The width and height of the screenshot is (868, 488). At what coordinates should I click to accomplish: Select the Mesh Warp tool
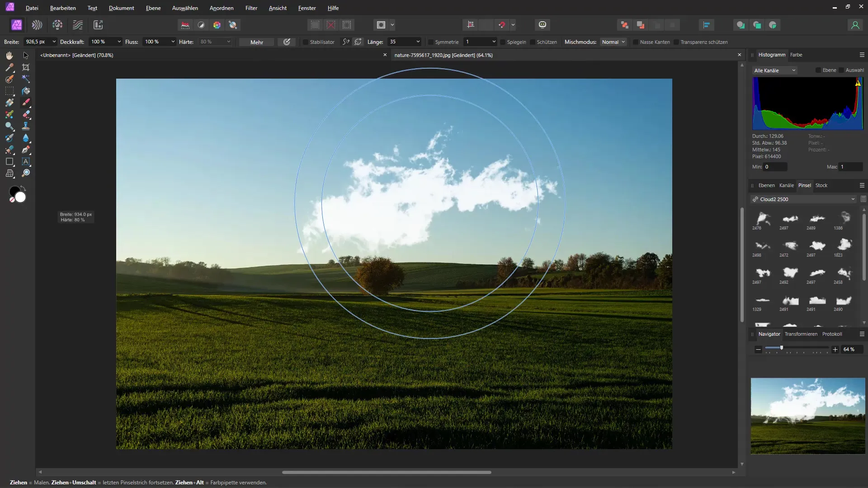tap(9, 173)
